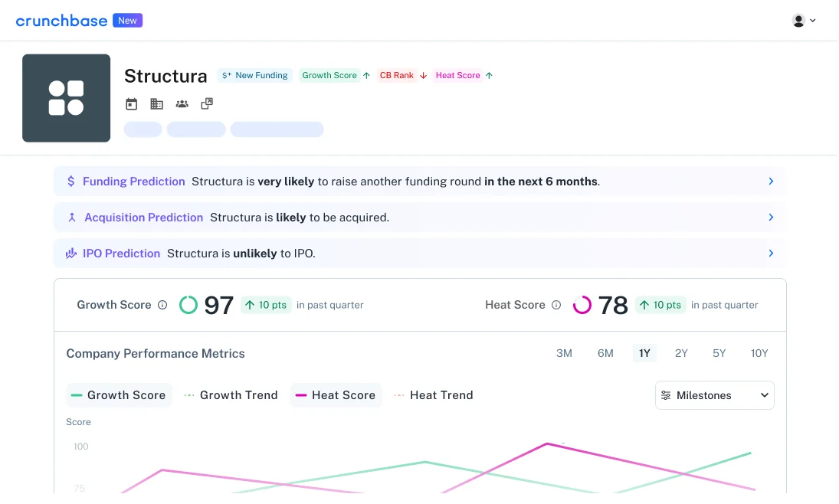Click the New badge beside crunchbase
This screenshot has height=504, width=839.
coord(127,21)
